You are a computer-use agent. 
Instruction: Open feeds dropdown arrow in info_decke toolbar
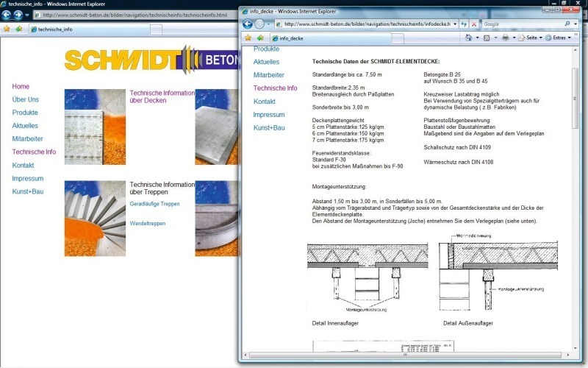click(x=495, y=38)
